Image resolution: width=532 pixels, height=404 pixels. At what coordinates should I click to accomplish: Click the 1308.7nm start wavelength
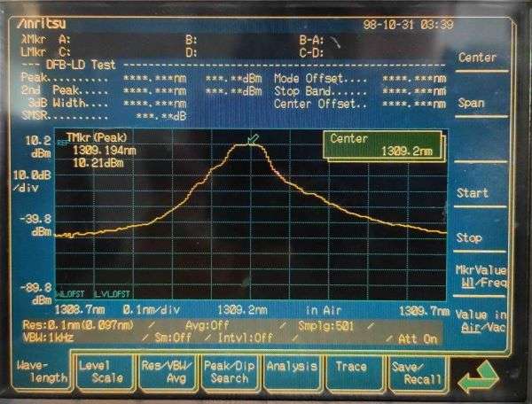[x=80, y=310]
